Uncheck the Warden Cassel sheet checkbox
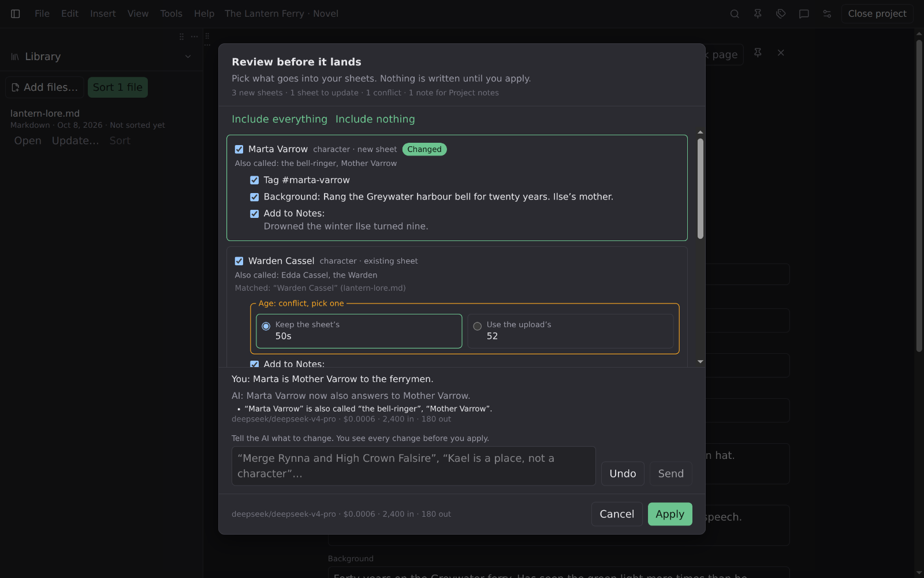924x578 pixels. 239,261
